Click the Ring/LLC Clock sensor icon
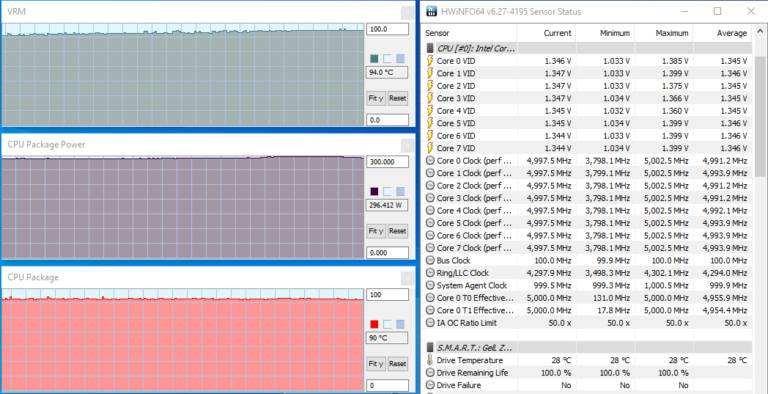 tap(430, 273)
